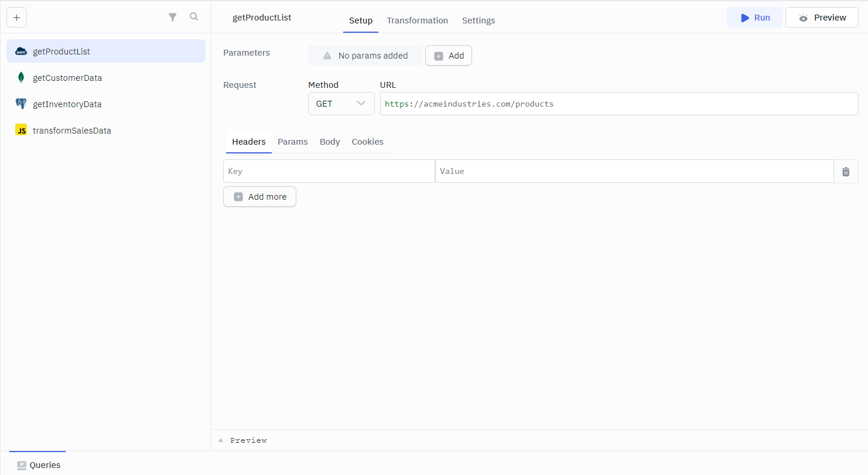
Task: Expand the Preview panel at bottom
Action: 243,440
